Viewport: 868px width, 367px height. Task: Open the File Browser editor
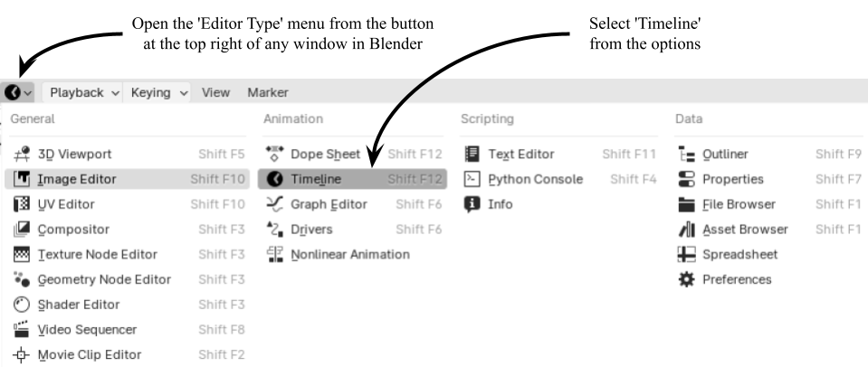(737, 204)
